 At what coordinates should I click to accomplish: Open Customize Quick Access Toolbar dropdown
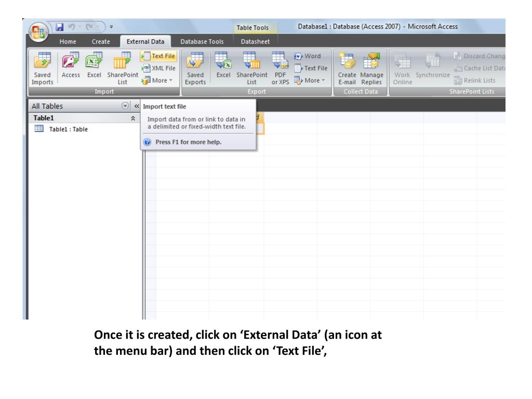[x=111, y=27]
